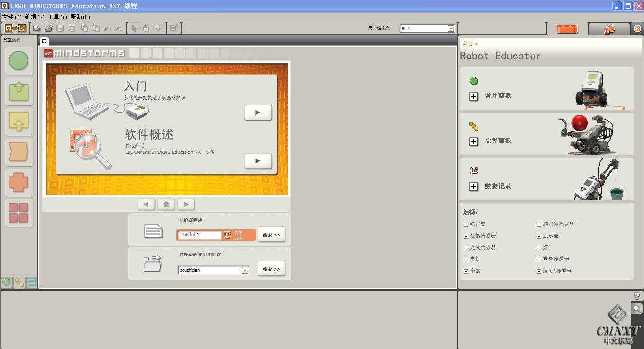Open the 帮助 menu
Viewport: 644px width, 349px height.
[x=80, y=17]
